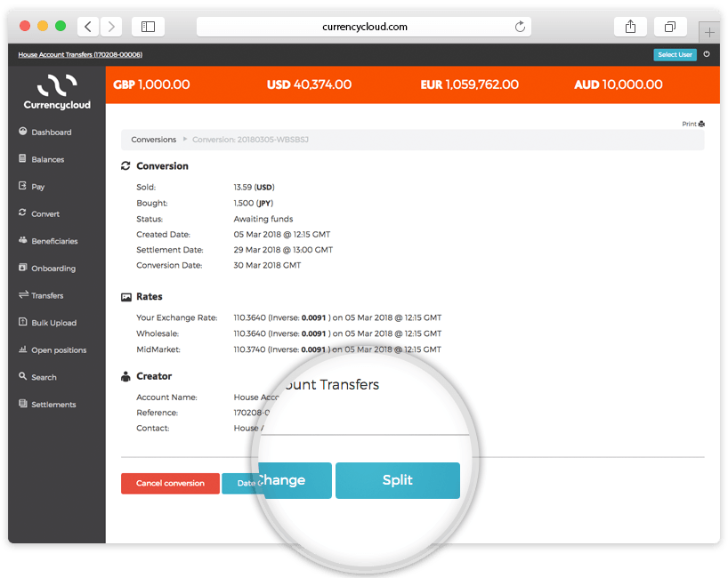The image size is (728, 578).
Task: Click Settlement Date value 29 Mar 2018
Action: 283,250
